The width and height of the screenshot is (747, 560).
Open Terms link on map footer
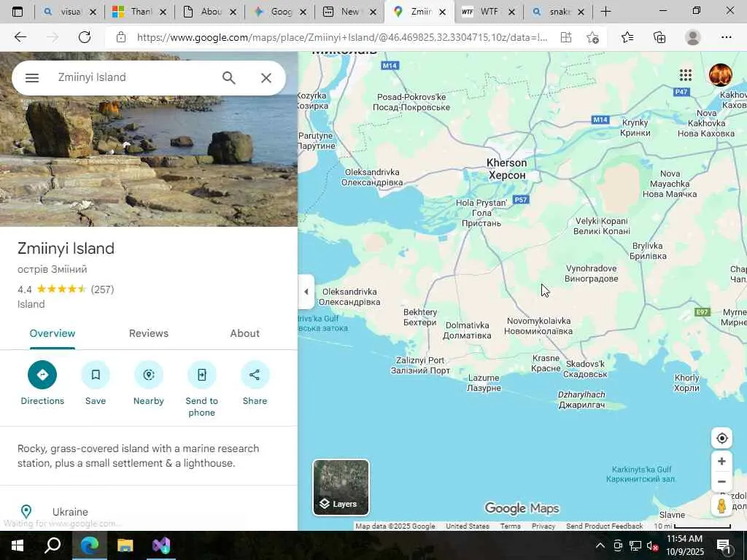[510, 526]
